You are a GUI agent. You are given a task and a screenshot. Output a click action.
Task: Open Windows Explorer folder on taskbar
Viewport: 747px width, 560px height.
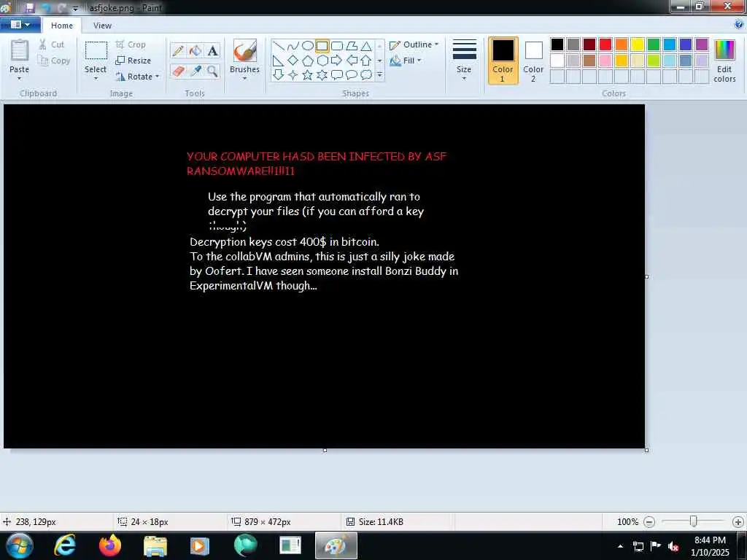155,546
